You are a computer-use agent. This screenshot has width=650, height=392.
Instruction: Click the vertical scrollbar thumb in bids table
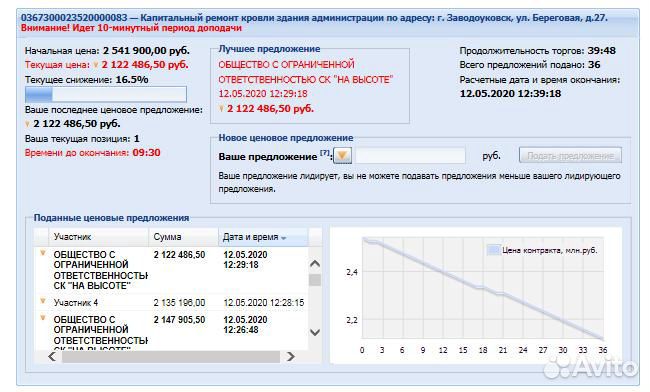click(x=315, y=280)
